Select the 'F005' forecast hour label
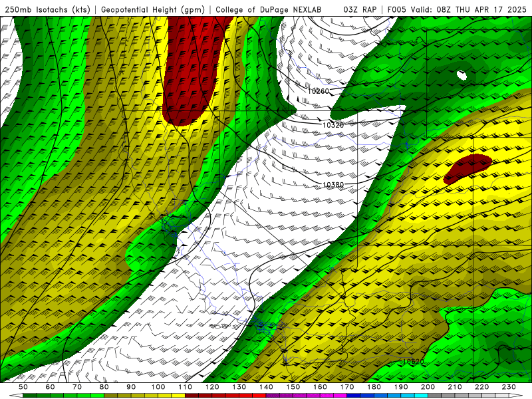 (x=396, y=10)
